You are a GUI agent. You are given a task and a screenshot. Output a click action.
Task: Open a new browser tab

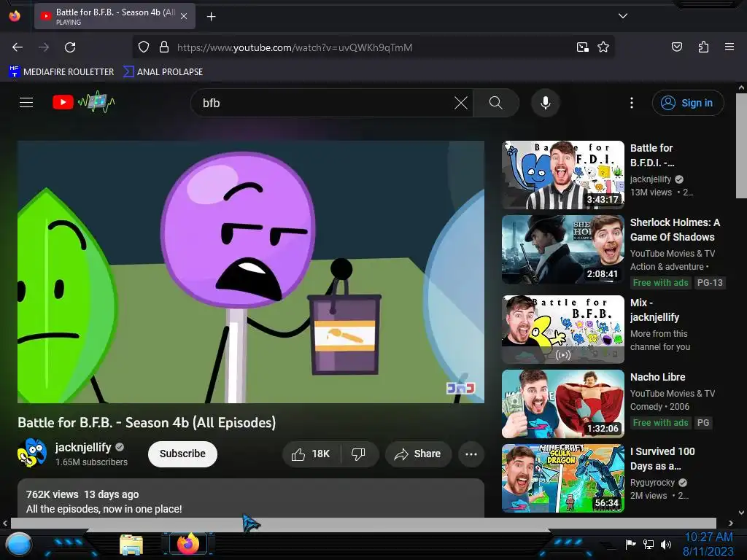click(211, 17)
